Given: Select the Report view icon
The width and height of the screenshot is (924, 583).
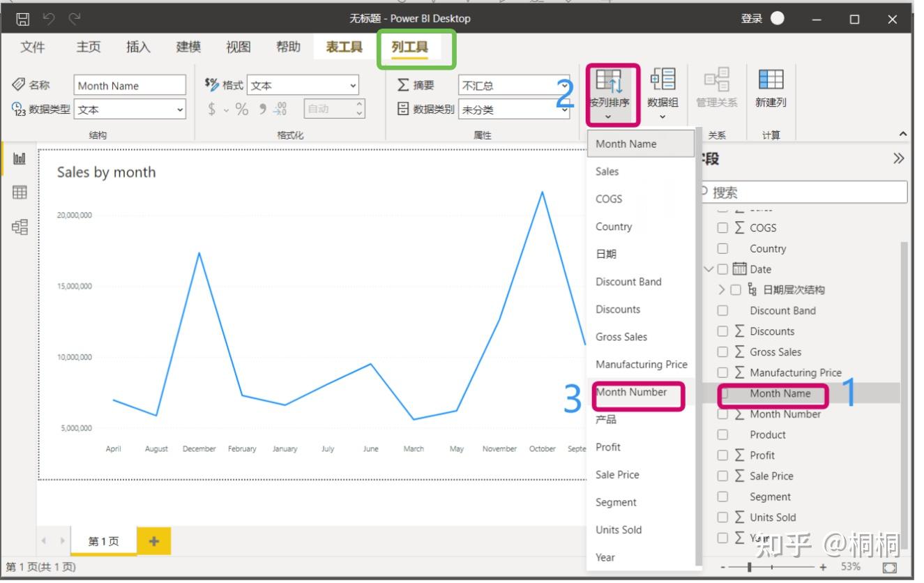Looking at the screenshot, I should (19, 158).
